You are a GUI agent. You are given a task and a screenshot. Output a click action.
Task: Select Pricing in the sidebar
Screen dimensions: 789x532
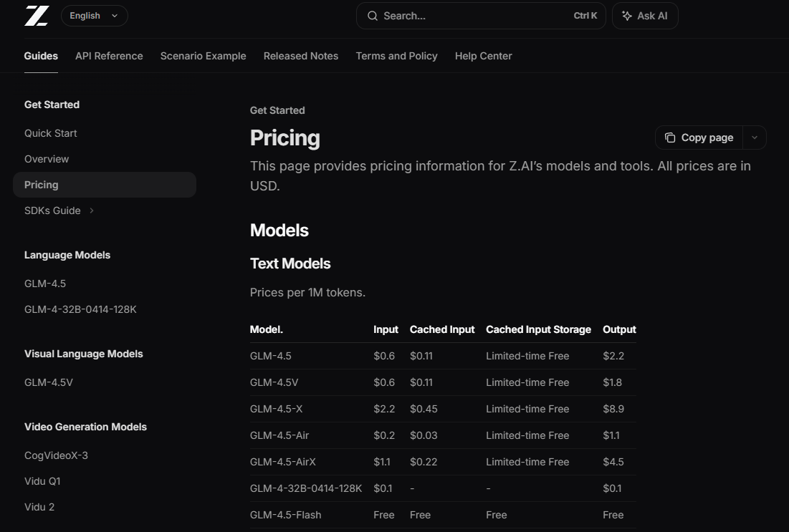105,185
